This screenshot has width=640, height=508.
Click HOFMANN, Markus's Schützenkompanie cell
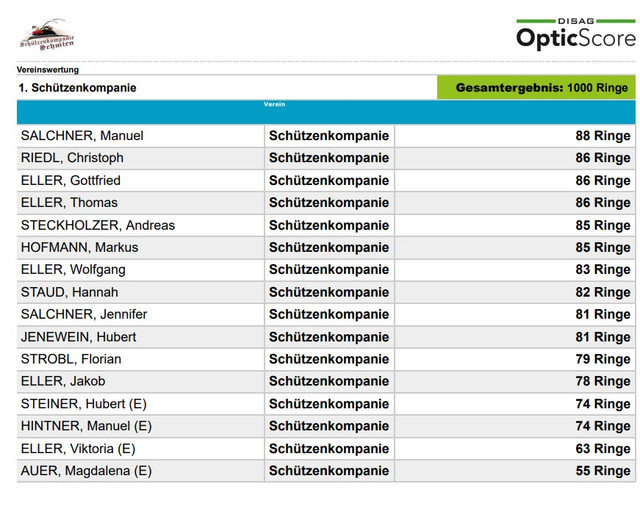tap(329, 247)
